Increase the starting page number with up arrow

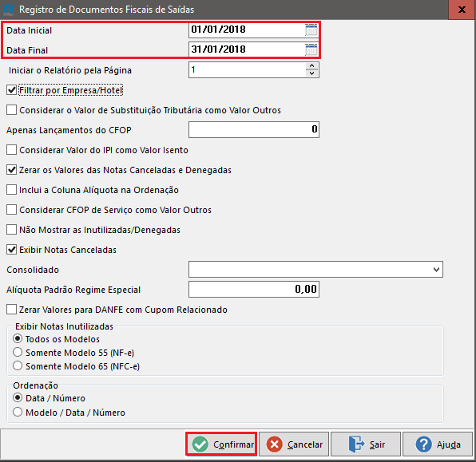point(311,66)
